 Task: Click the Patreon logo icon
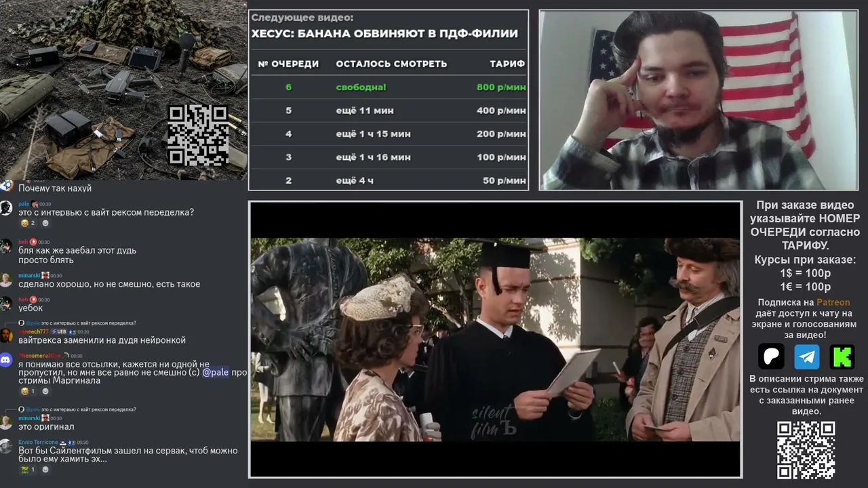[771, 357]
